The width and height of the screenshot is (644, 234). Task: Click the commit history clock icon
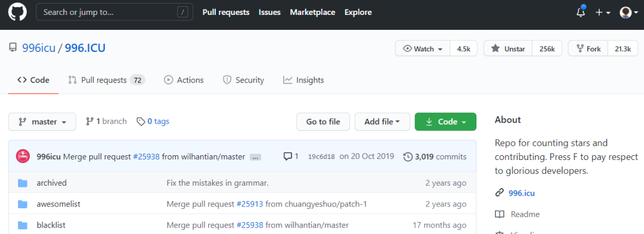pos(408,156)
